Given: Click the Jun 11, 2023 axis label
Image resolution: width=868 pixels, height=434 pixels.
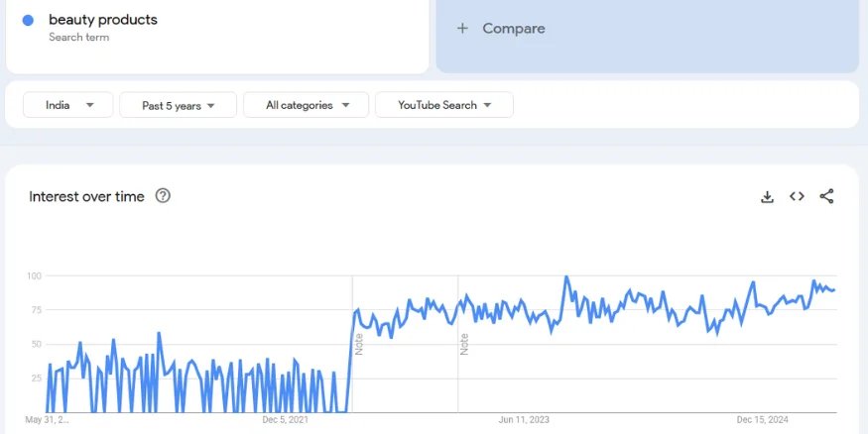Looking at the screenshot, I should coord(524,420).
